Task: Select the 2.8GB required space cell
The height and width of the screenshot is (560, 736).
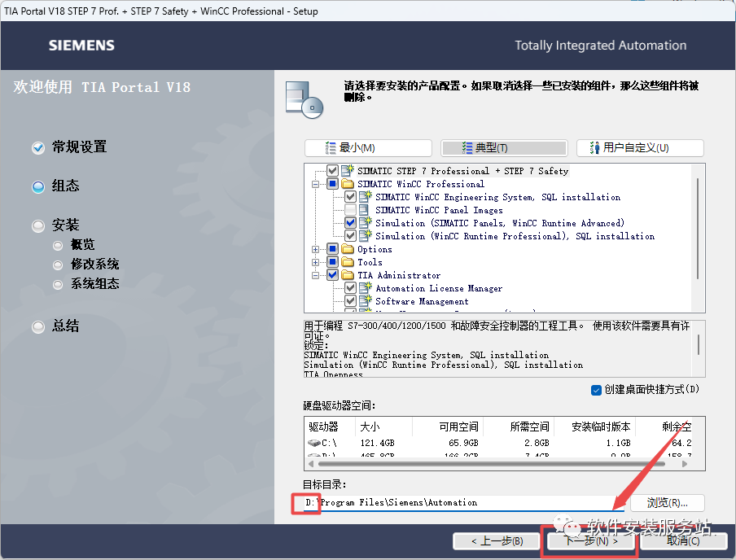Action: 537,443
